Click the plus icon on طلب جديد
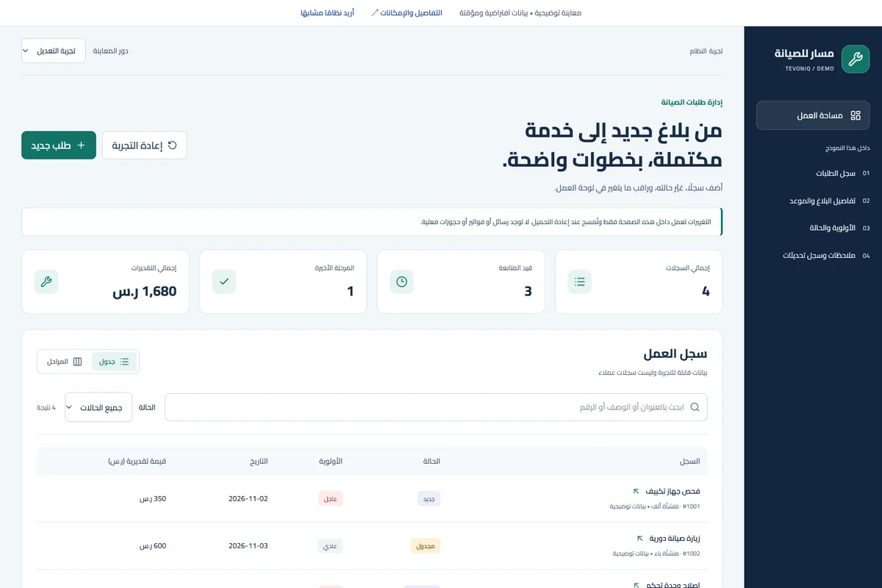 click(82, 146)
